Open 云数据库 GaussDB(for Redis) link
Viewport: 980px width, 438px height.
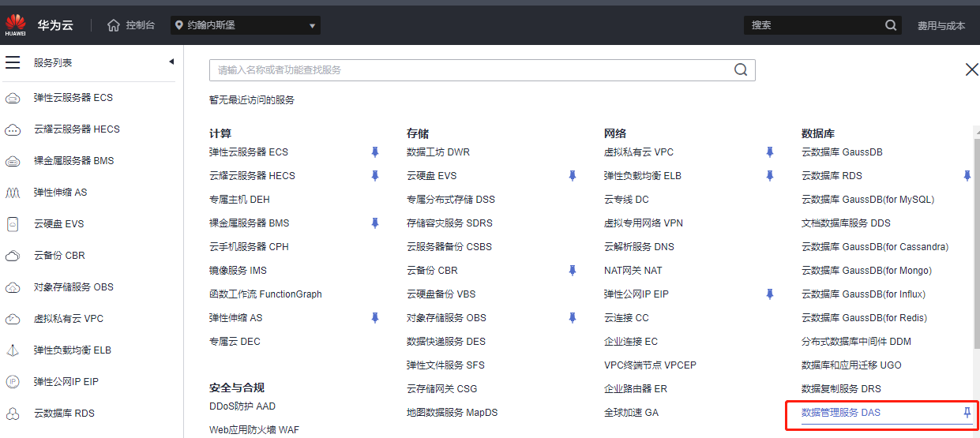click(x=864, y=318)
